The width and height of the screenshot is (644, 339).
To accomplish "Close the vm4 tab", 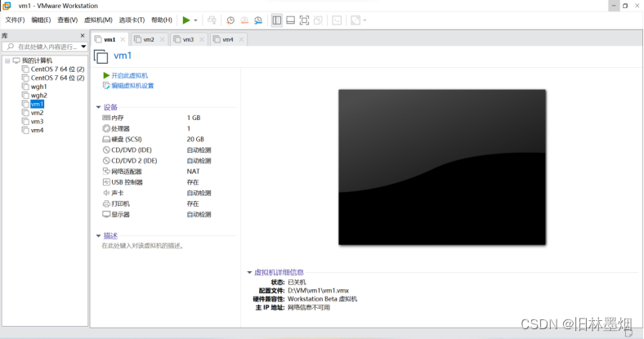I will tap(241, 39).
